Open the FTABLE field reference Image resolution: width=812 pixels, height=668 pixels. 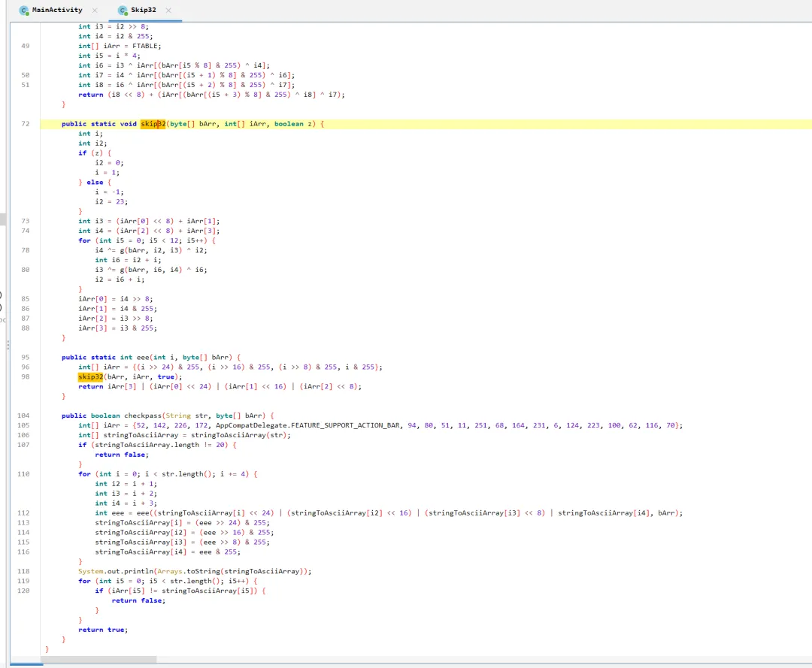click(147, 46)
